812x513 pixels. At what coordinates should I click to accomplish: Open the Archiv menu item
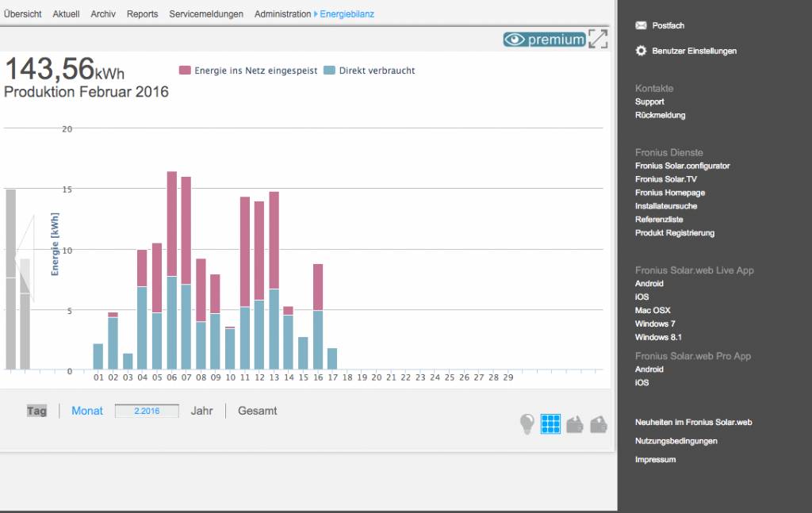point(102,14)
